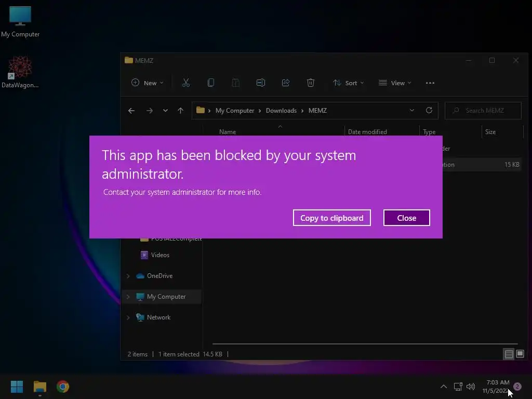This screenshot has height=399, width=532.
Task: Open the Windows Start menu
Action: pyautogui.click(x=17, y=387)
